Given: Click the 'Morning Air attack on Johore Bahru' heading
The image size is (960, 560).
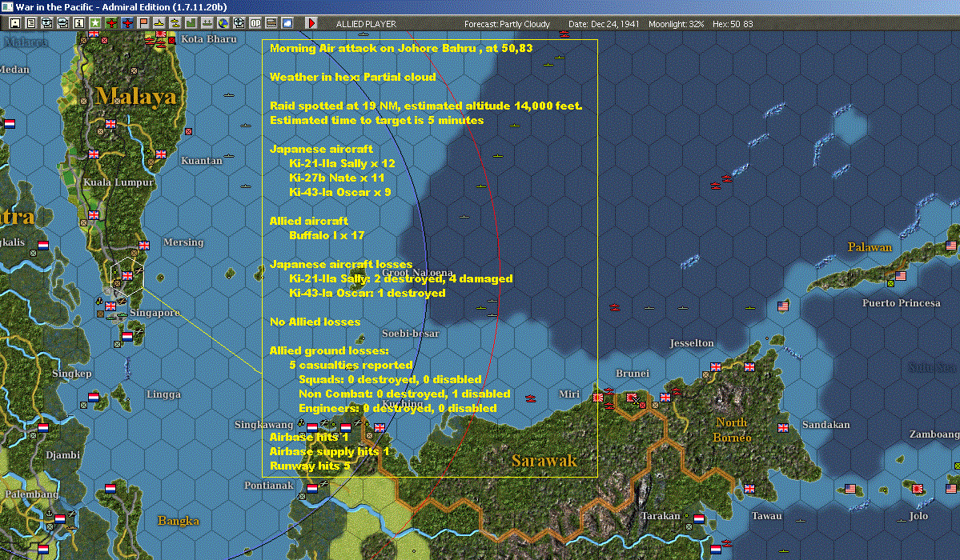Looking at the screenshot, I should (x=401, y=48).
